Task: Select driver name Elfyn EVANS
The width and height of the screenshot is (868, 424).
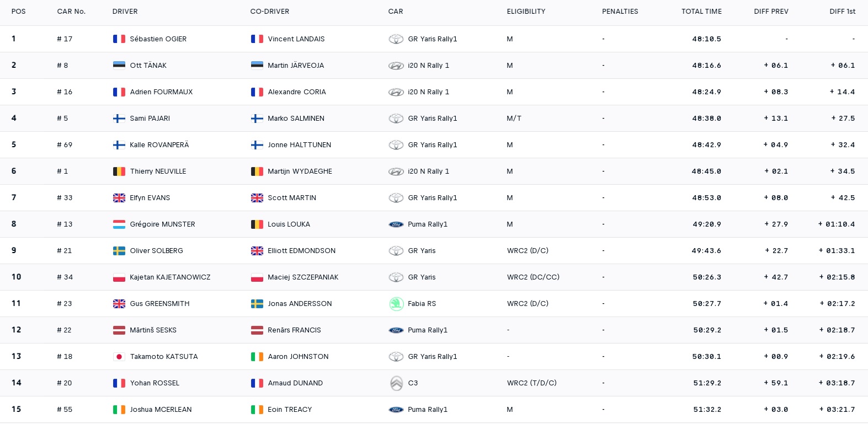Action: (x=150, y=198)
